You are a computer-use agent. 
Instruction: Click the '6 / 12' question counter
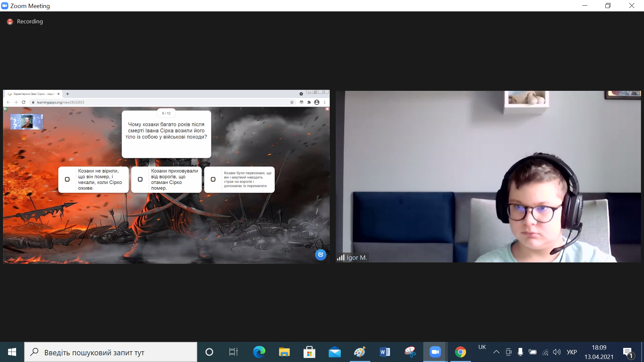166,113
